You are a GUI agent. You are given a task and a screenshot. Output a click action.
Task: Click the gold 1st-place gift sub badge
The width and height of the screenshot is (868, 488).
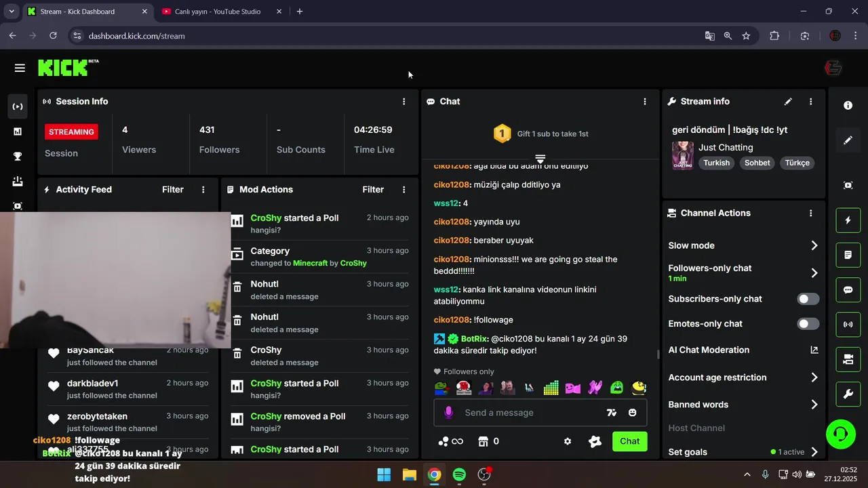pyautogui.click(x=502, y=134)
